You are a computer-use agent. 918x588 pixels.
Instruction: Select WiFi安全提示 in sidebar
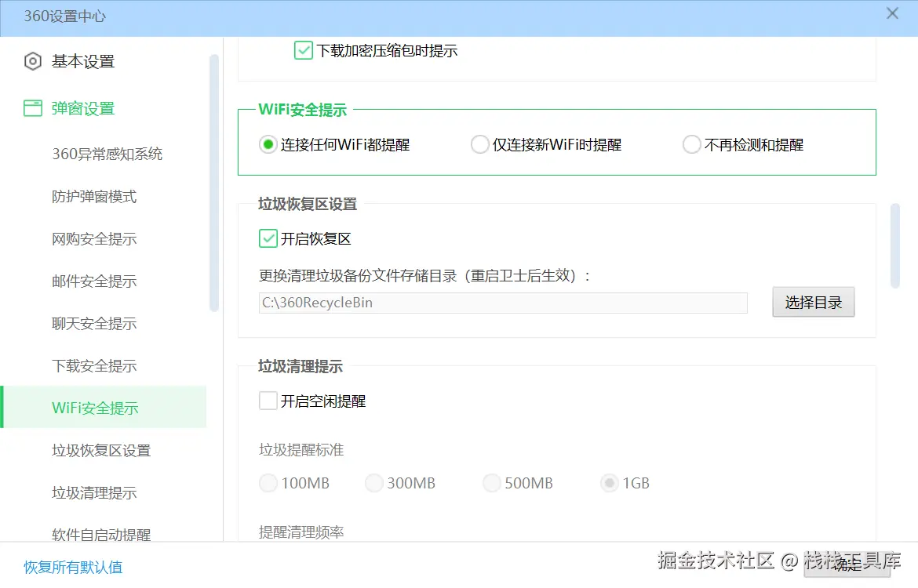click(x=104, y=407)
